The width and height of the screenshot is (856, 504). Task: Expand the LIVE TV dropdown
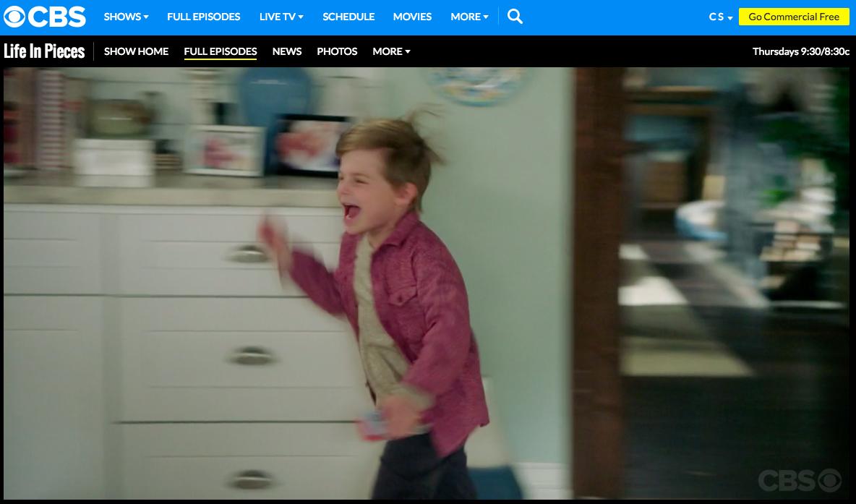[281, 17]
